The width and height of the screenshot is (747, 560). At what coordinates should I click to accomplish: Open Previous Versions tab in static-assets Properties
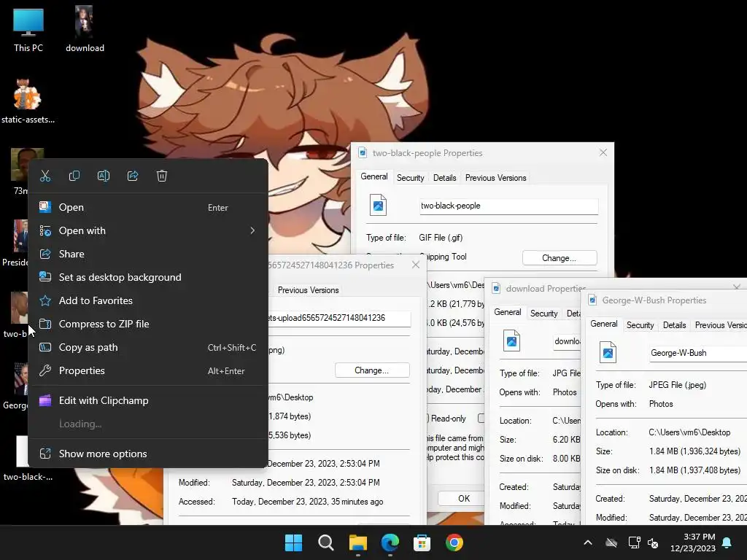pyautogui.click(x=308, y=290)
